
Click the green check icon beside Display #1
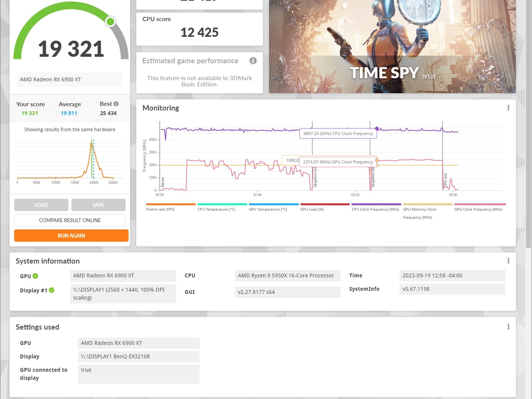[x=52, y=290]
